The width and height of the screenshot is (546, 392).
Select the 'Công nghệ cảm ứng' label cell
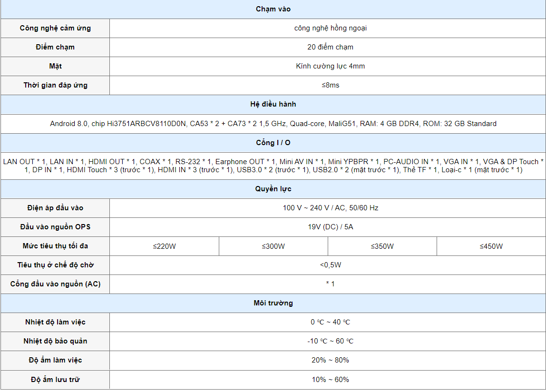(x=55, y=28)
